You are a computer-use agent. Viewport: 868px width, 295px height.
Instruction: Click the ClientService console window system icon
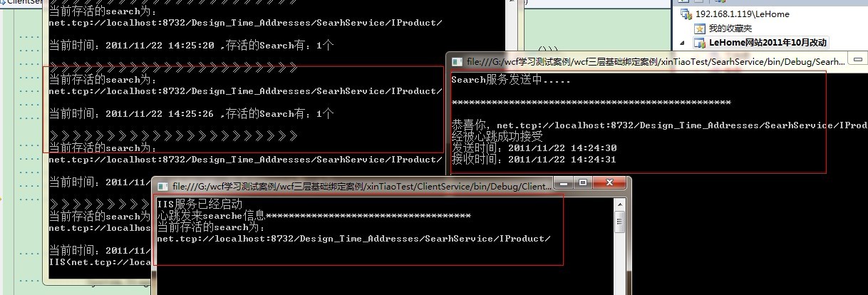[162, 185]
